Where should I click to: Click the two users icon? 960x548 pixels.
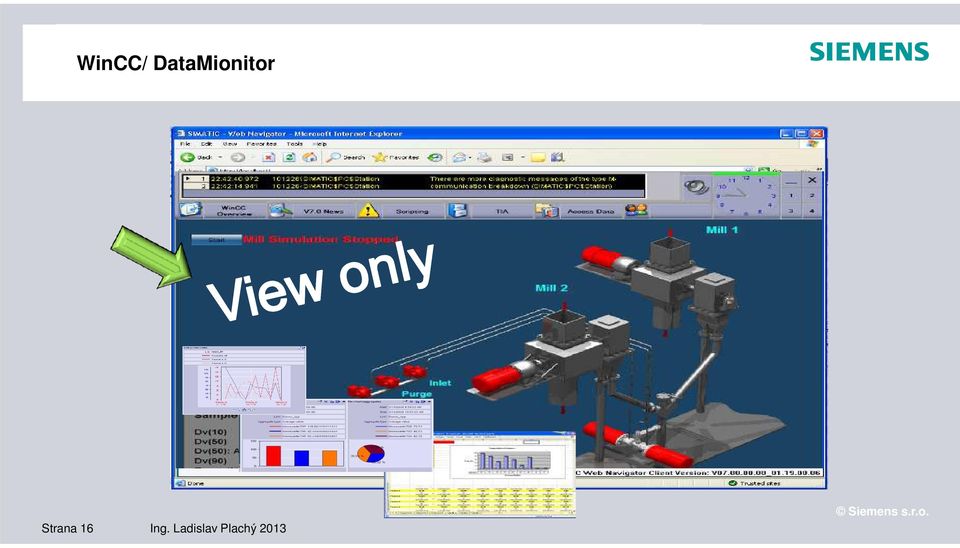tap(636, 210)
